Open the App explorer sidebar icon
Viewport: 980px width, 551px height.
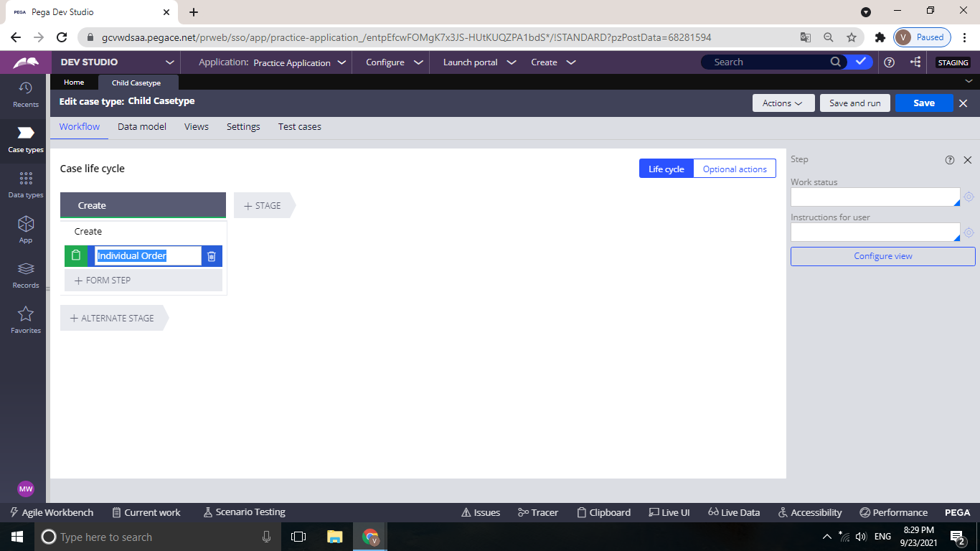click(x=26, y=230)
